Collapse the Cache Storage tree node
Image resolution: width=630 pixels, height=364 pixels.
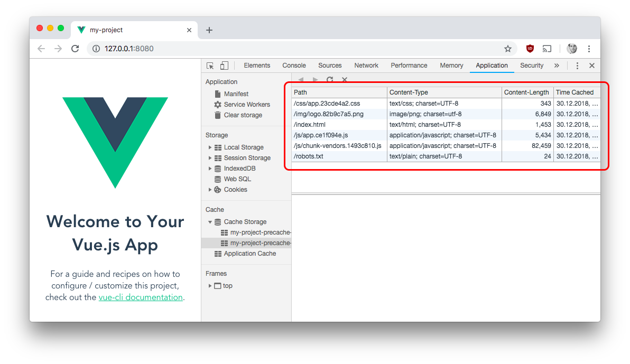(x=210, y=222)
